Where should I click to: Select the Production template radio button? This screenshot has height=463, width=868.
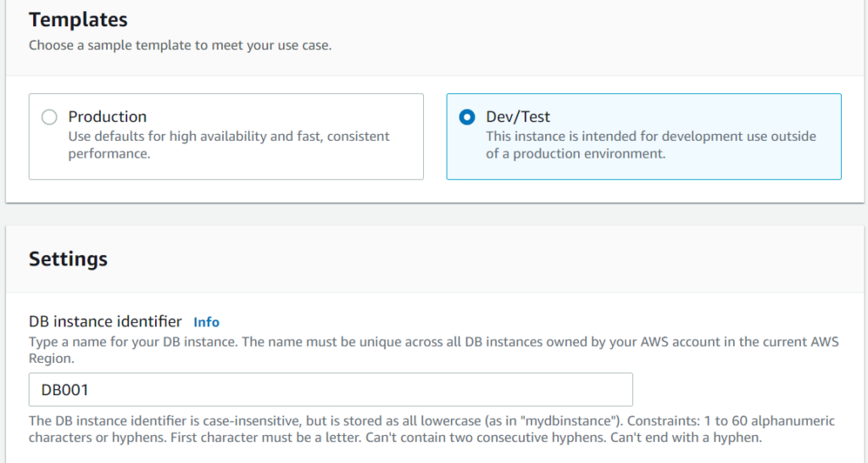coord(49,117)
